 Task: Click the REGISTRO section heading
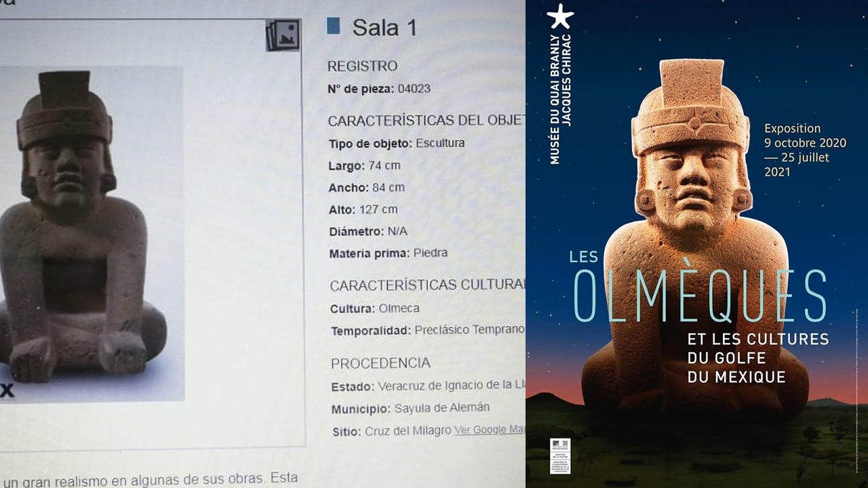[x=363, y=66]
